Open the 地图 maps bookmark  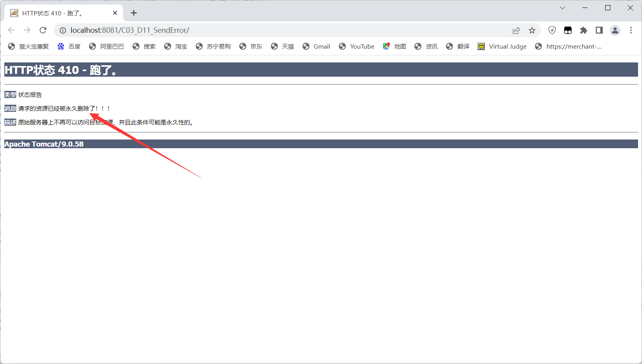(x=395, y=47)
